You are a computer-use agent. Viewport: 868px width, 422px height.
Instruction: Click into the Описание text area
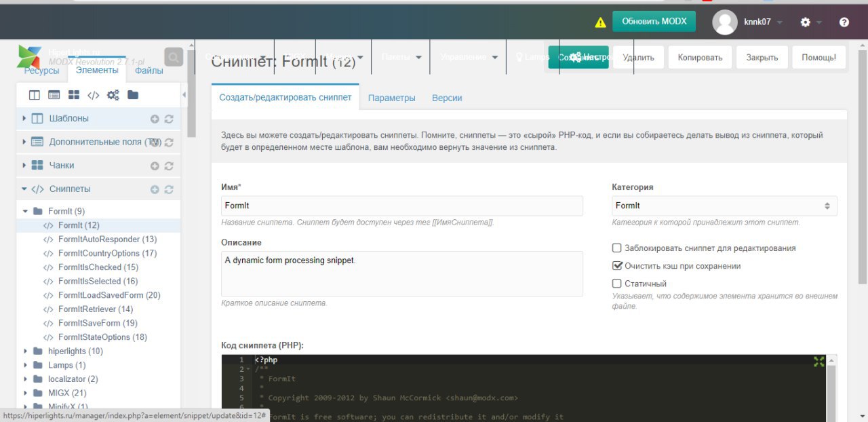click(402, 274)
